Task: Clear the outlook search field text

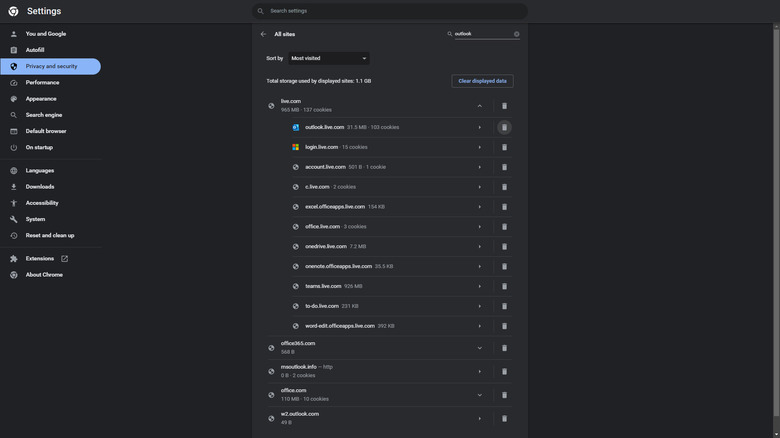Action: click(x=517, y=34)
